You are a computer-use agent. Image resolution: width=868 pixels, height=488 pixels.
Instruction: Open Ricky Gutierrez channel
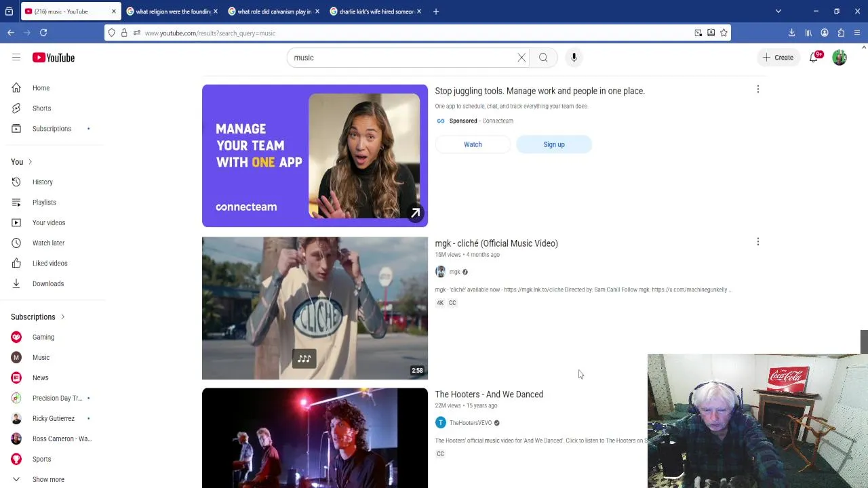point(53,418)
